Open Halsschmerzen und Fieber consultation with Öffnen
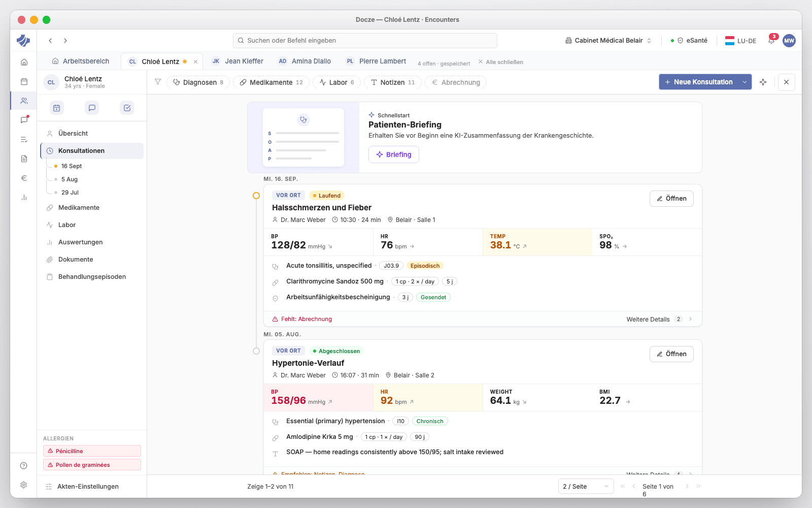Image resolution: width=812 pixels, height=508 pixels. coord(671,198)
